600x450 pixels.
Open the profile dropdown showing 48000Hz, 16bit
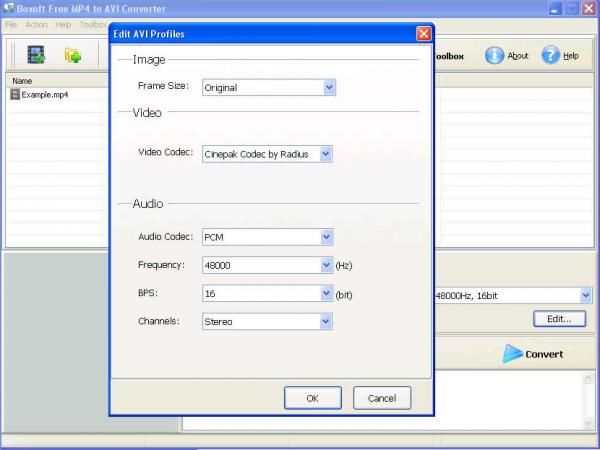click(513, 295)
